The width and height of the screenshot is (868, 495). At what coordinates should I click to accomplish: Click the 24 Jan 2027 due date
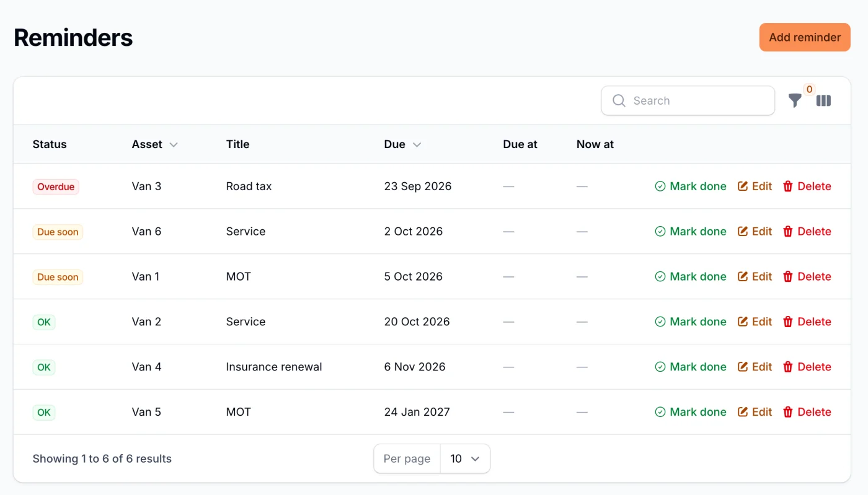coord(417,413)
